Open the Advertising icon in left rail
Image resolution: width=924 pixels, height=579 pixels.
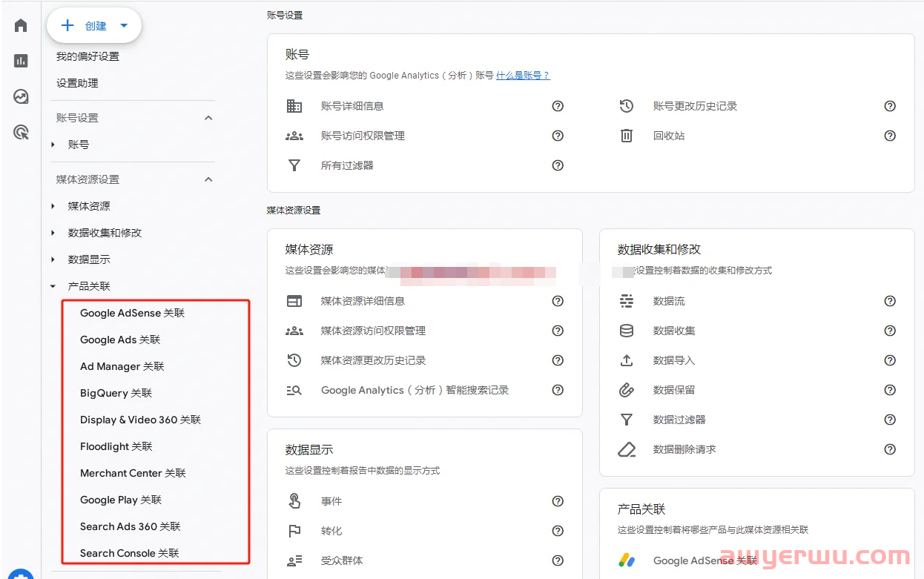21,133
